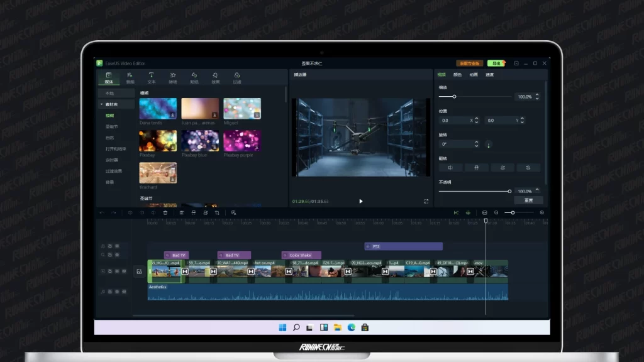Click the first flip icon in transform panel

pyautogui.click(x=450, y=168)
